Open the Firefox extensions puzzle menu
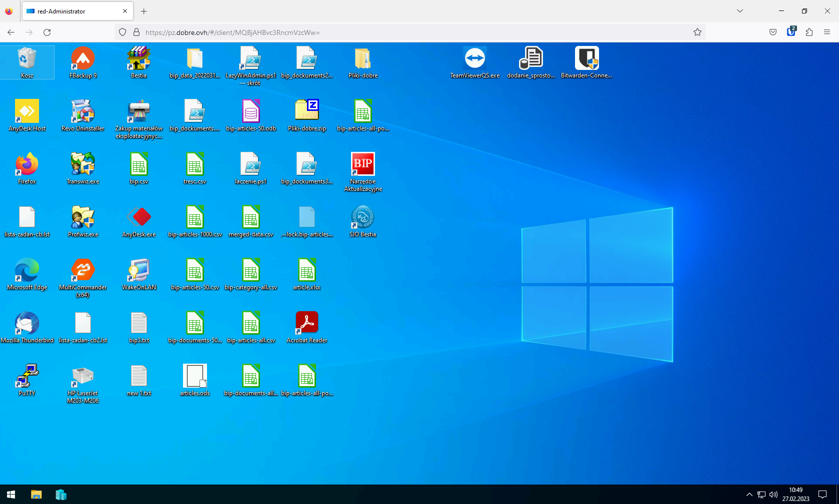This screenshot has height=504, width=839. click(x=809, y=32)
